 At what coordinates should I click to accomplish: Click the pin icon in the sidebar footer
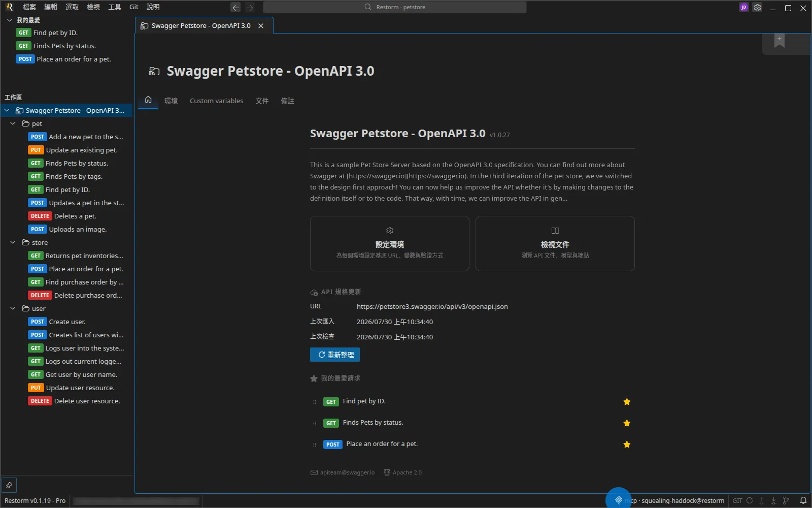(9, 485)
